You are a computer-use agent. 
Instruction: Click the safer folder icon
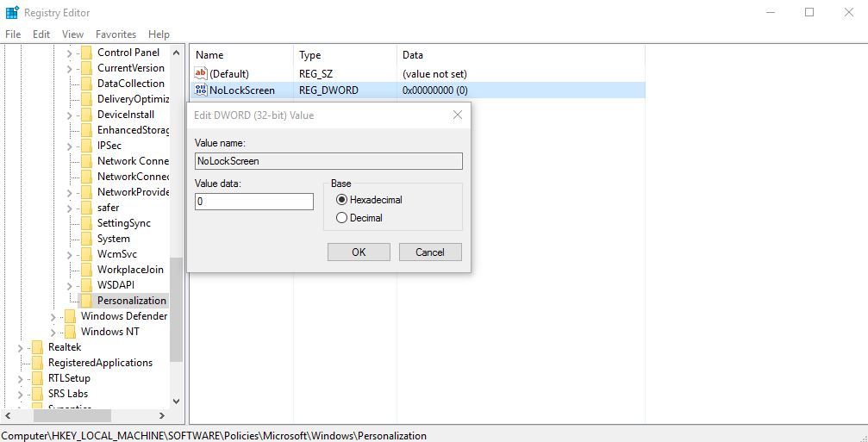[86, 208]
